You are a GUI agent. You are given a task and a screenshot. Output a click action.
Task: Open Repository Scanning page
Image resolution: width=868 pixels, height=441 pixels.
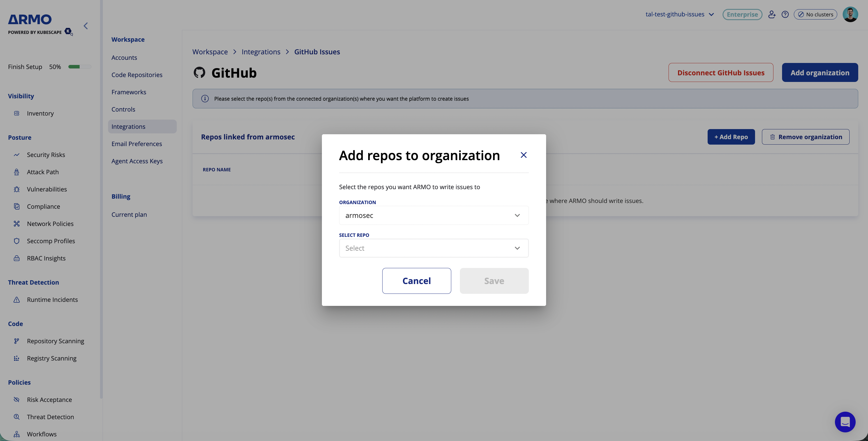55,341
